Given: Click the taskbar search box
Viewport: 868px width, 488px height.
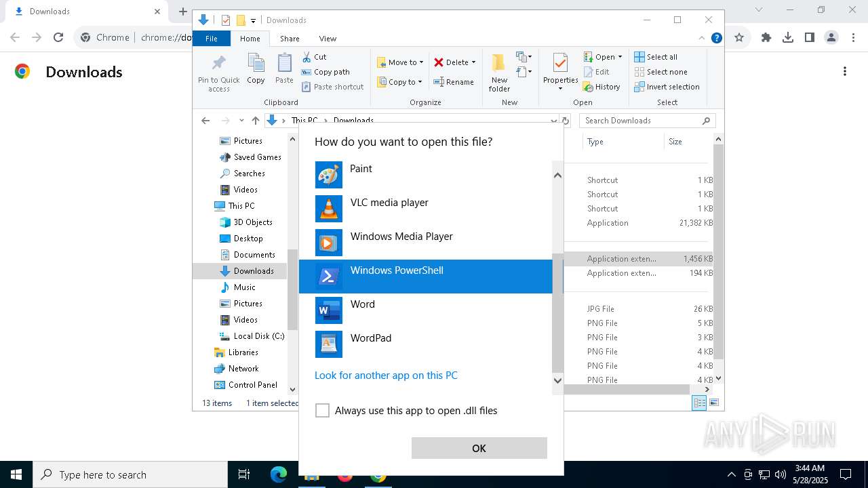Looking at the screenshot, I should coord(130,474).
